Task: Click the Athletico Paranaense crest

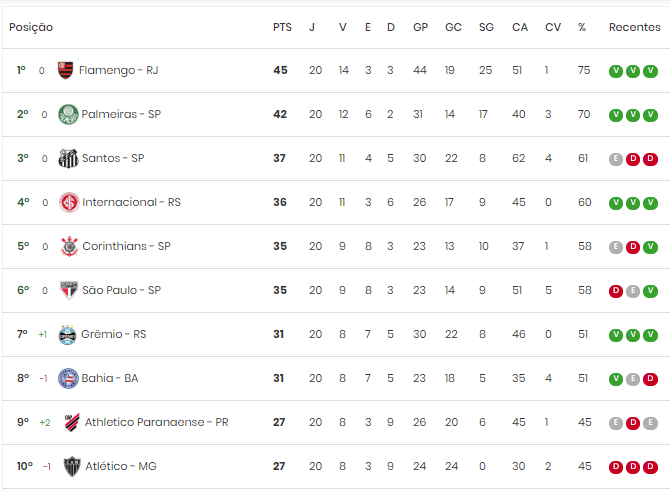Action: click(x=72, y=422)
